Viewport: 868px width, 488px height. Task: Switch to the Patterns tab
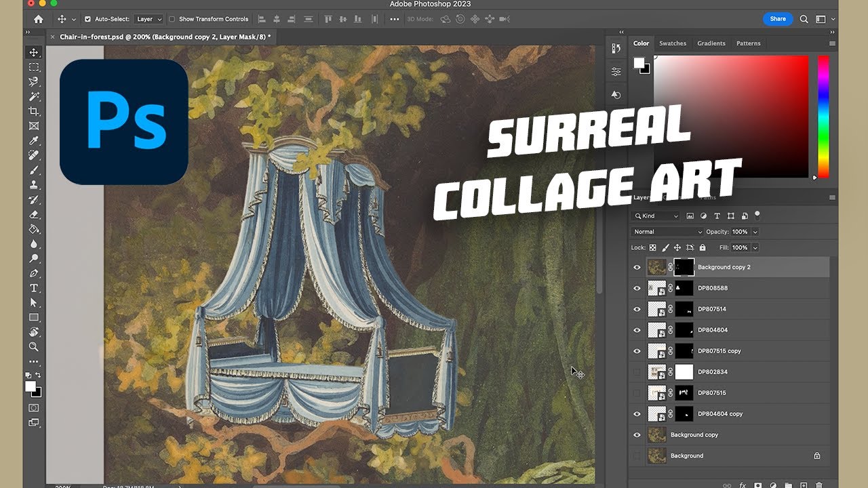(749, 43)
